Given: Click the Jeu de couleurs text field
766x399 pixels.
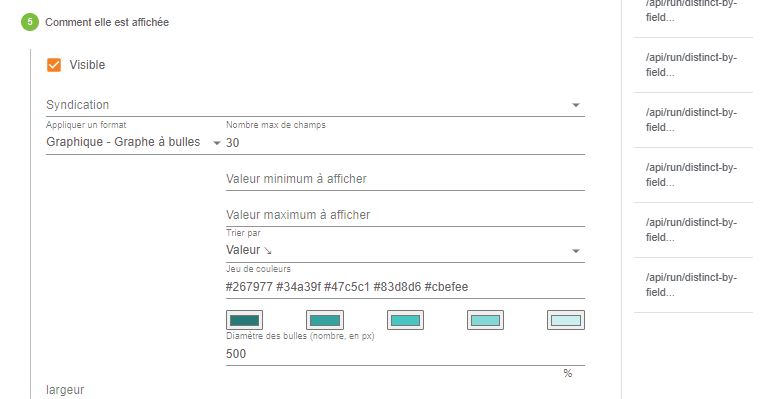Looking at the screenshot, I should 405,287.
